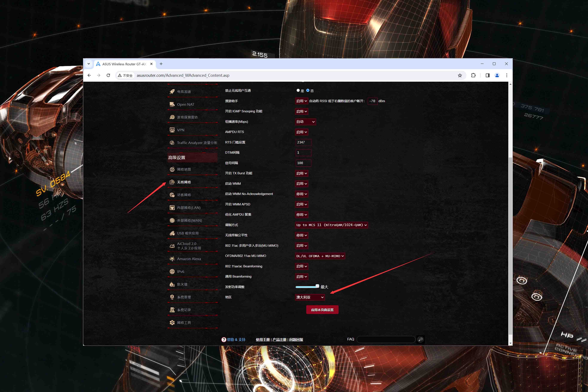
Task: Open the 系统管理 menu entry
Action: (x=193, y=297)
